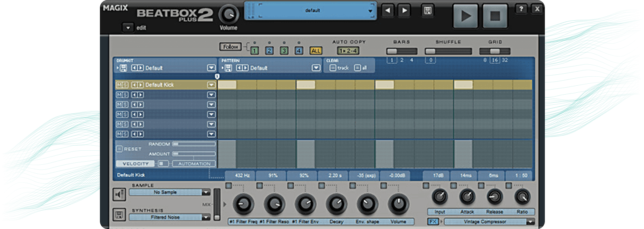Click the compressor Ratio knob
Viewport: 644px width, 229px height.
pos(522,197)
